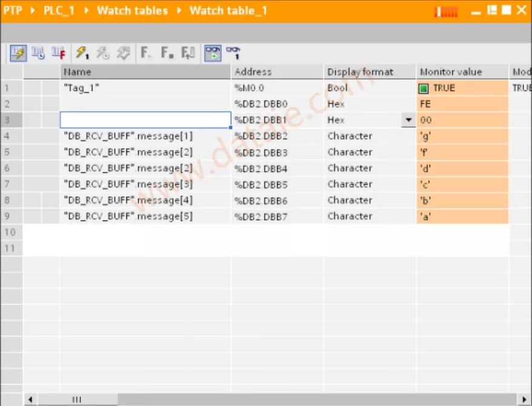
Task: Select the %DB2.DBB3 address cell
Action: [277, 152]
